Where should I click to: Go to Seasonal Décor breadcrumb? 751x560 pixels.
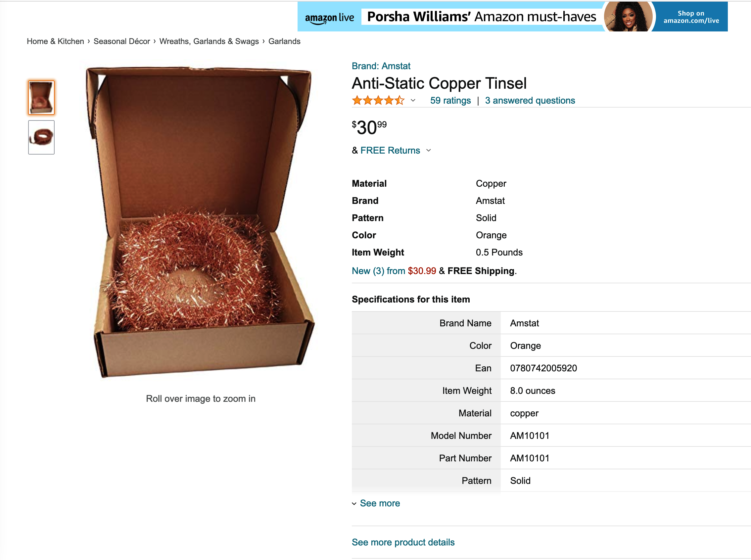122,41
